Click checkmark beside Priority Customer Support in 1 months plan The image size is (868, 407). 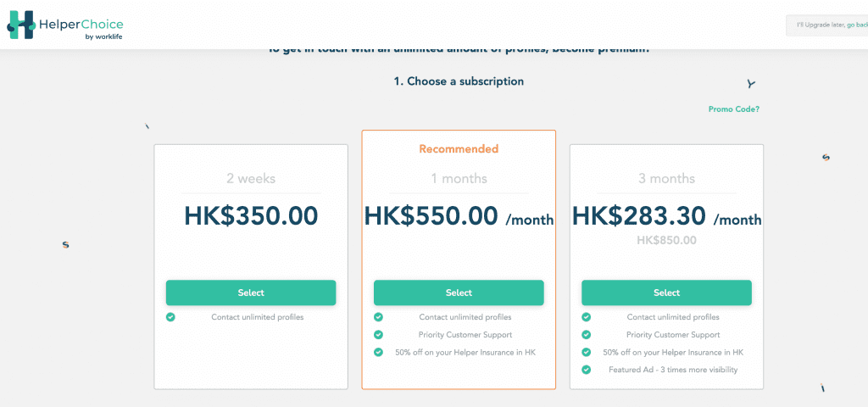378,334
